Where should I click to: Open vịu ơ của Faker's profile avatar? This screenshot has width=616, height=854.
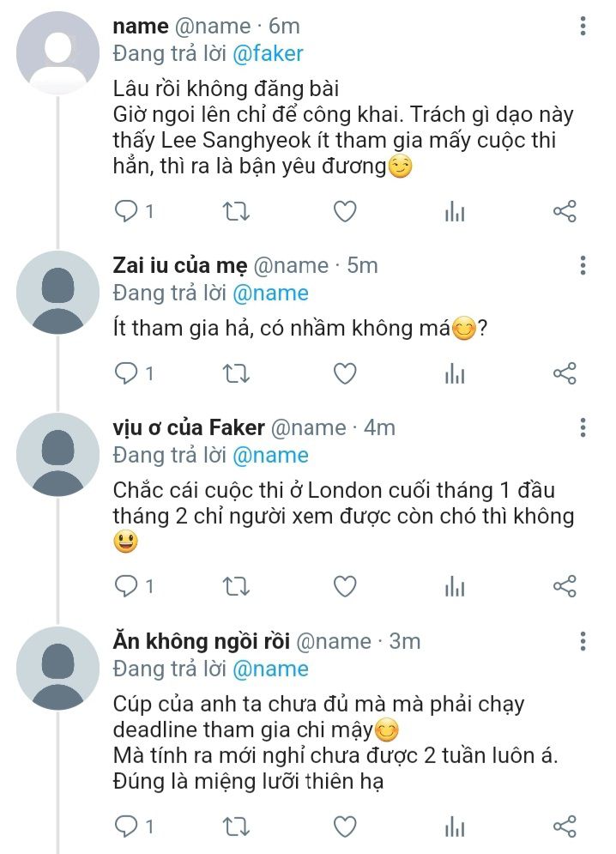tap(57, 455)
